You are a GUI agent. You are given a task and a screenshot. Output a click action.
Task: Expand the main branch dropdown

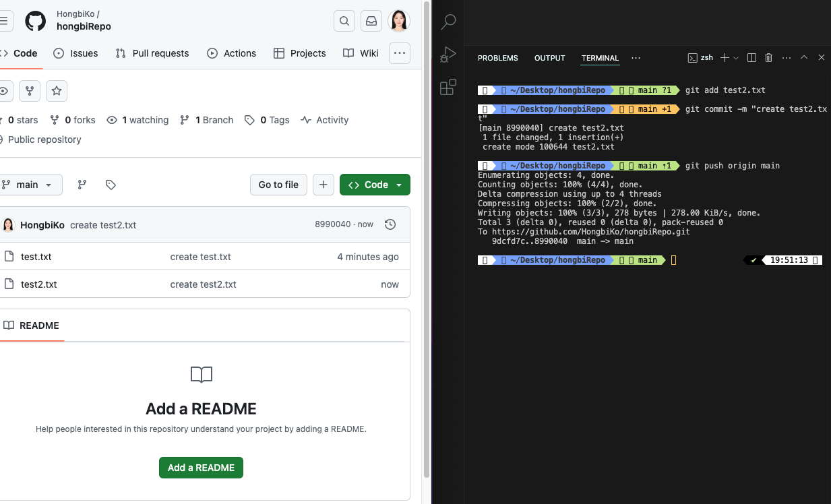coord(30,185)
